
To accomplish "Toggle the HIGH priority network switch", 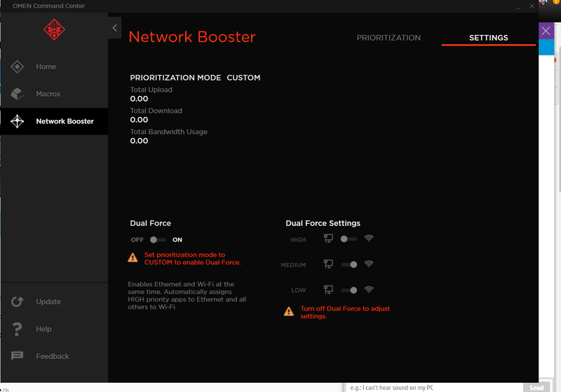I will point(349,239).
